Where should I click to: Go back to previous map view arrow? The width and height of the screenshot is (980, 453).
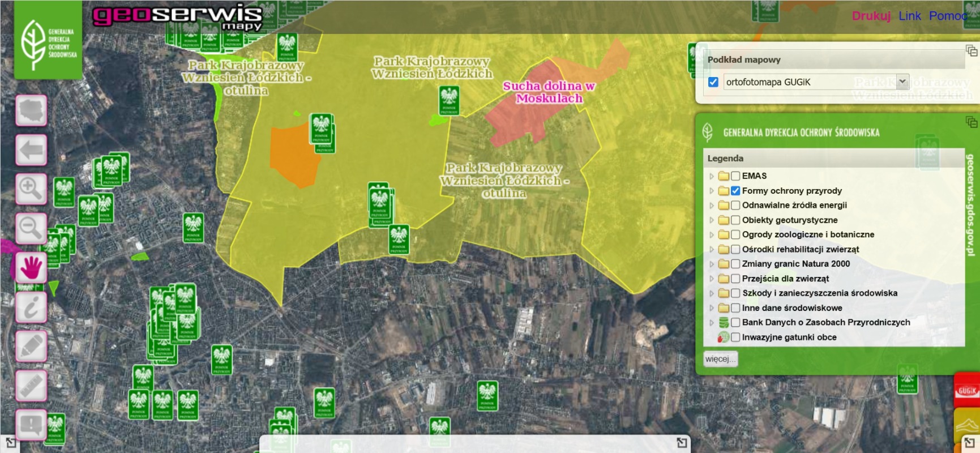[x=31, y=150]
